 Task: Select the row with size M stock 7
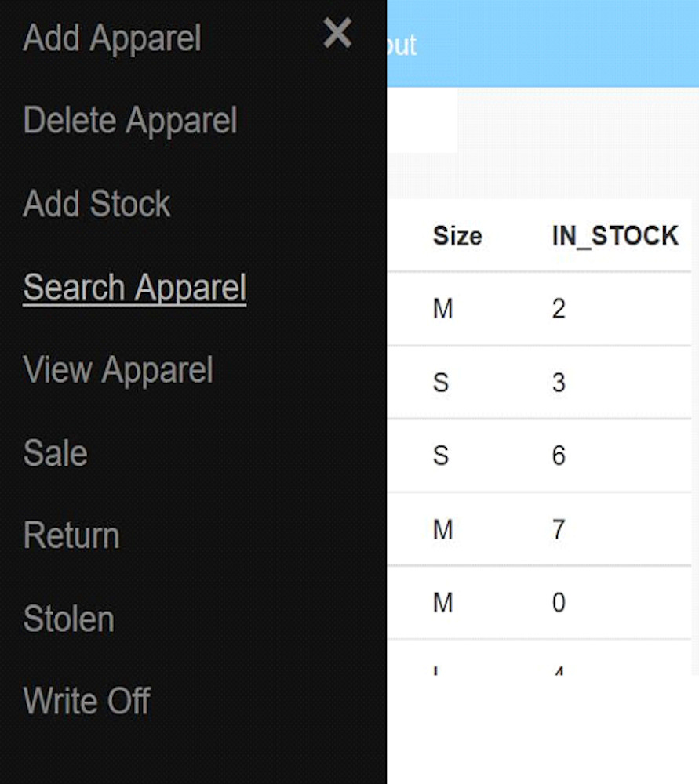(540, 529)
